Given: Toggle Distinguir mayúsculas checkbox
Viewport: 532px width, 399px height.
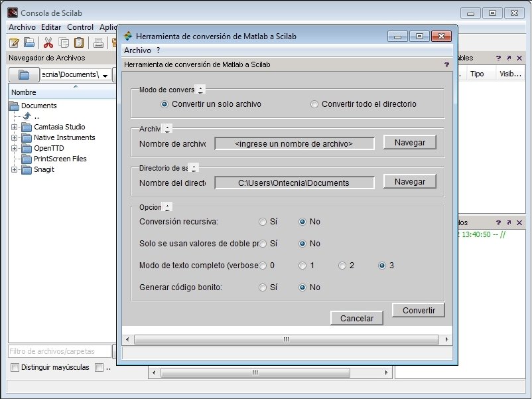Looking at the screenshot, I should 15,367.
